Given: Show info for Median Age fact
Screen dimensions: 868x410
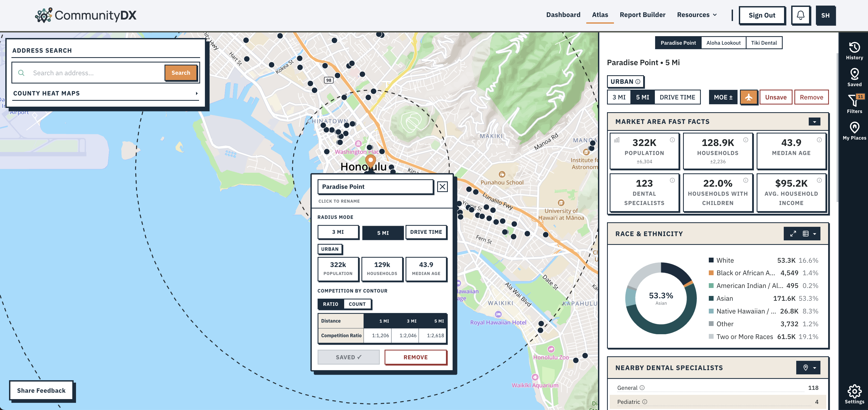Looking at the screenshot, I should point(819,140).
